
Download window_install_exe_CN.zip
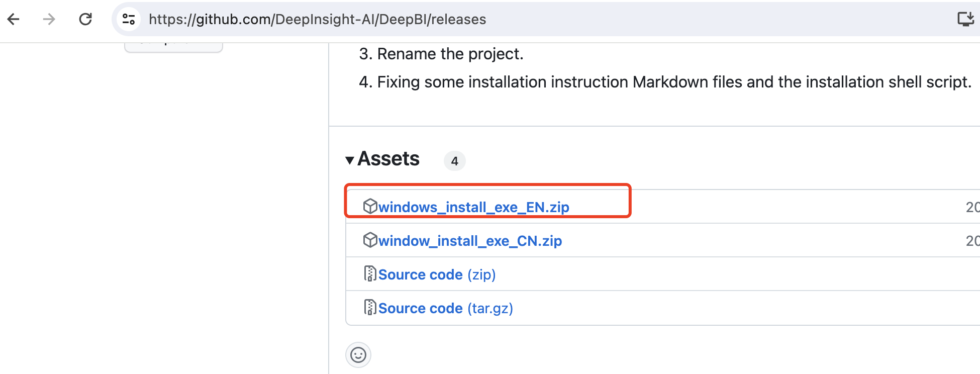(x=470, y=241)
